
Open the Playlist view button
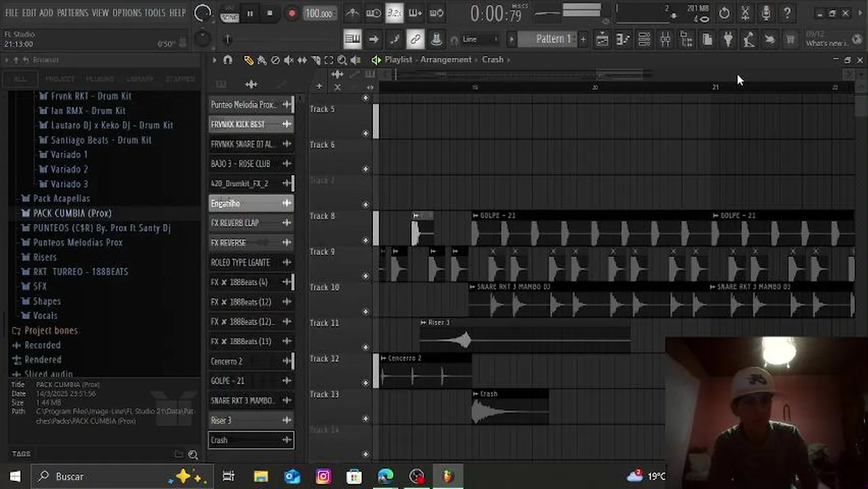coord(602,39)
